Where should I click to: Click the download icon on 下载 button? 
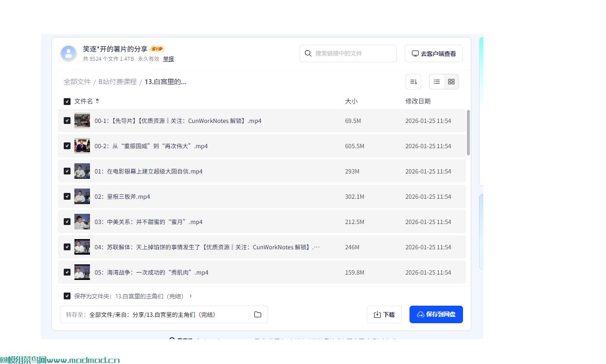pos(377,314)
